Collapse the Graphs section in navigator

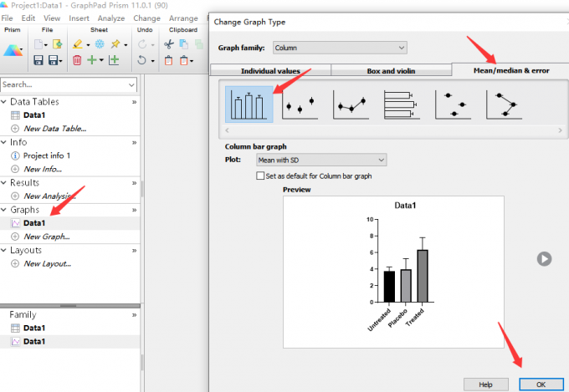pos(3,210)
